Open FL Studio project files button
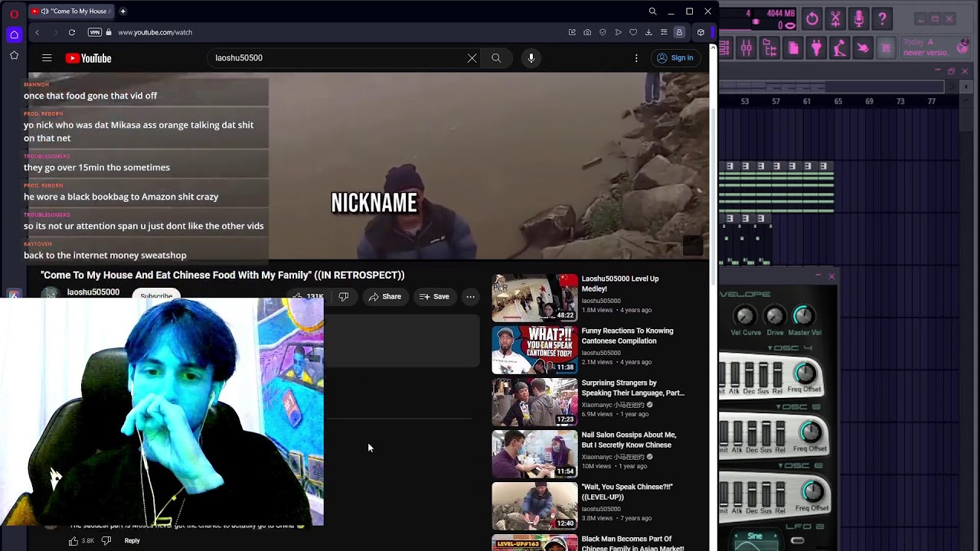Image resolution: width=980 pixels, height=551 pixels. (793, 48)
